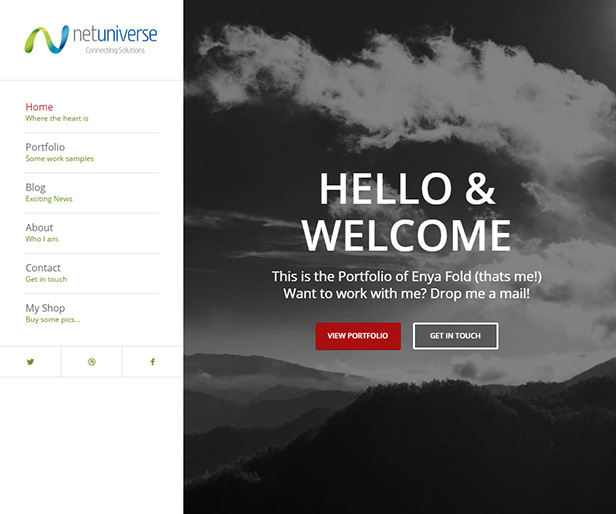Click the 'Hello & Welcome' heading

coord(407,212)
